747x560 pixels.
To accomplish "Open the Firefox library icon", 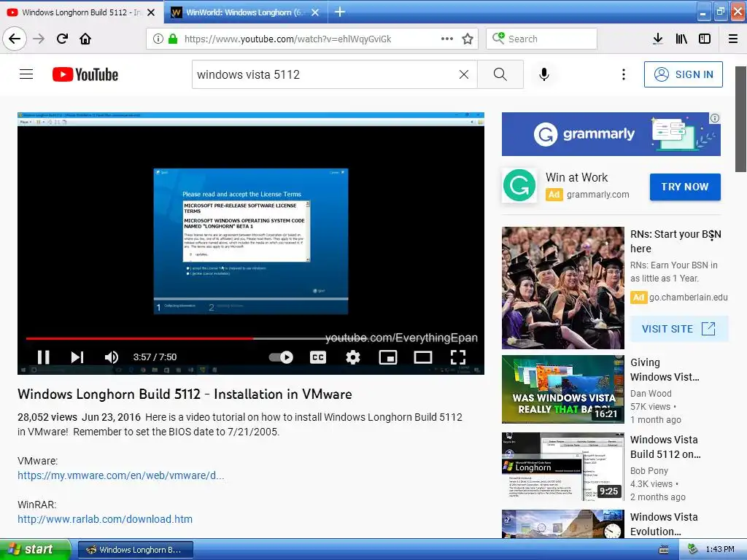I will point(681,39).
